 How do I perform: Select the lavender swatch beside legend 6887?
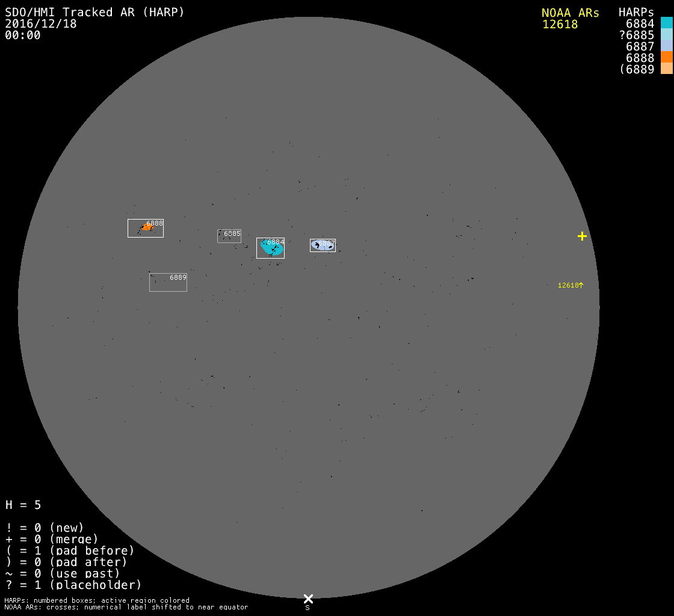666,46
